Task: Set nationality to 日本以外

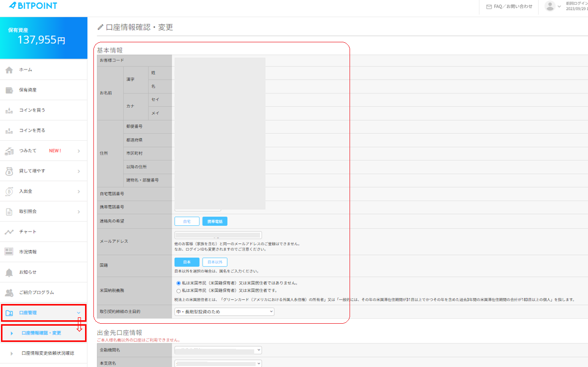Action: [x=215, y=262]
